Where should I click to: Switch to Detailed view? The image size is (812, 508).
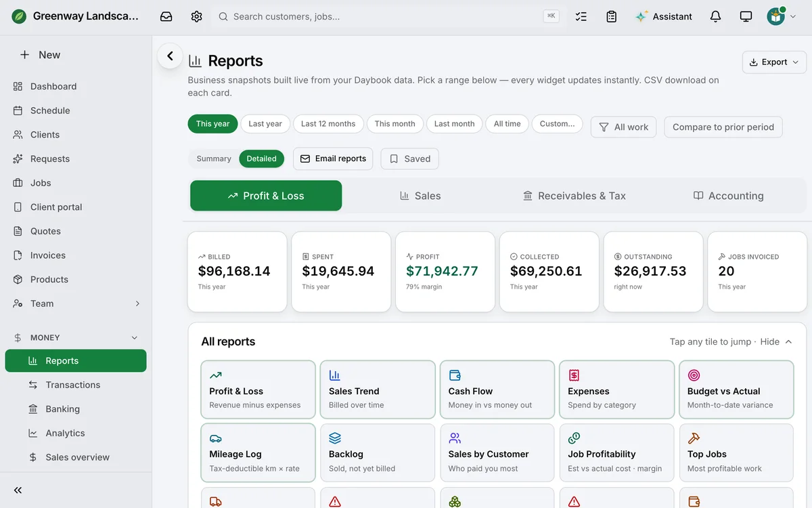click(261, 158)
